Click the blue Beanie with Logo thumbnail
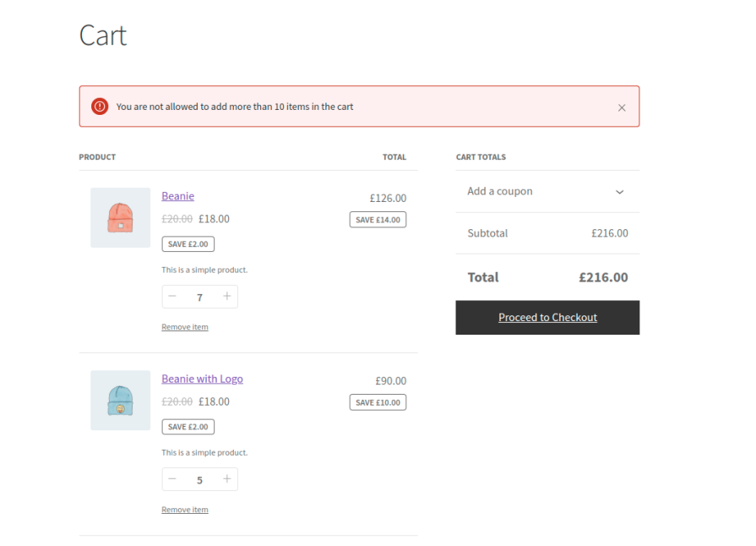Screen dimensions: 756x546 [x=120, y=400]
